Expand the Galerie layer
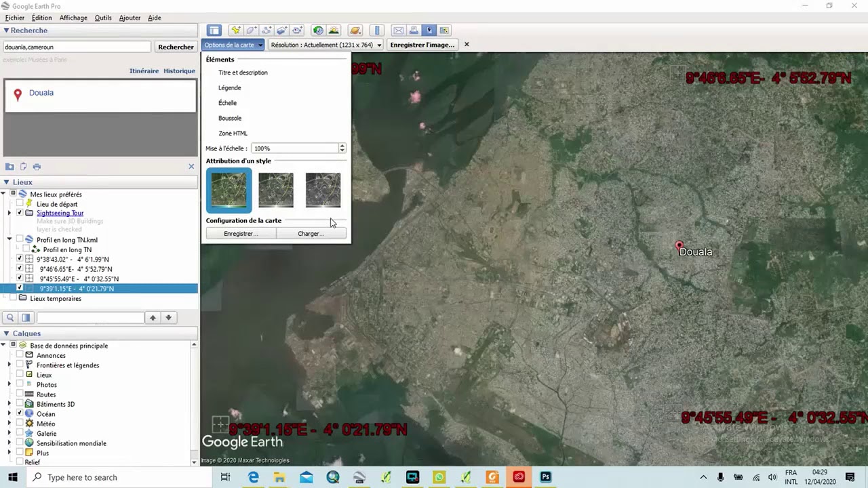Viewport: 868px width, 488px height. pos(9,433)
